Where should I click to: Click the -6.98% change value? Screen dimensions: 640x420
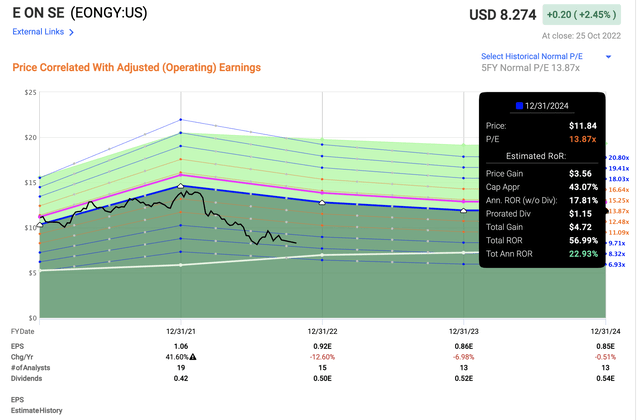[463, 357]
